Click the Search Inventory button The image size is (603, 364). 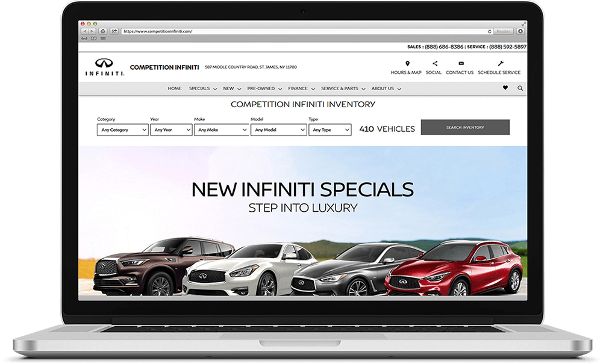pos(465,127)
